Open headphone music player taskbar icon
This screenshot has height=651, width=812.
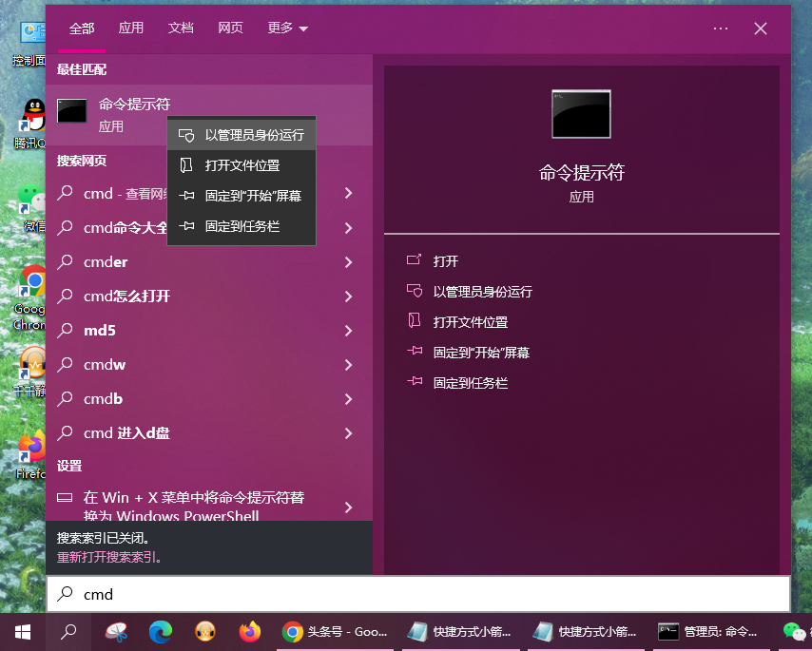tap(205, 632)
